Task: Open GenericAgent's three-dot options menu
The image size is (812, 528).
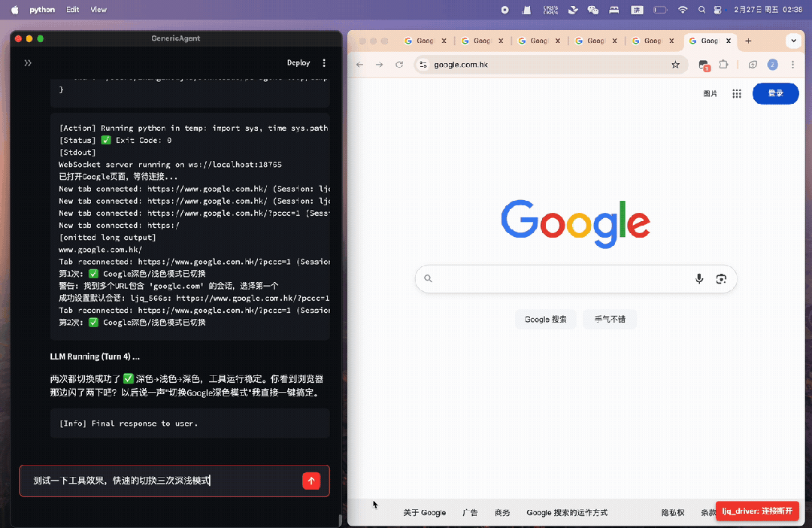Action: pyautogui.click(x=324, y=62)
